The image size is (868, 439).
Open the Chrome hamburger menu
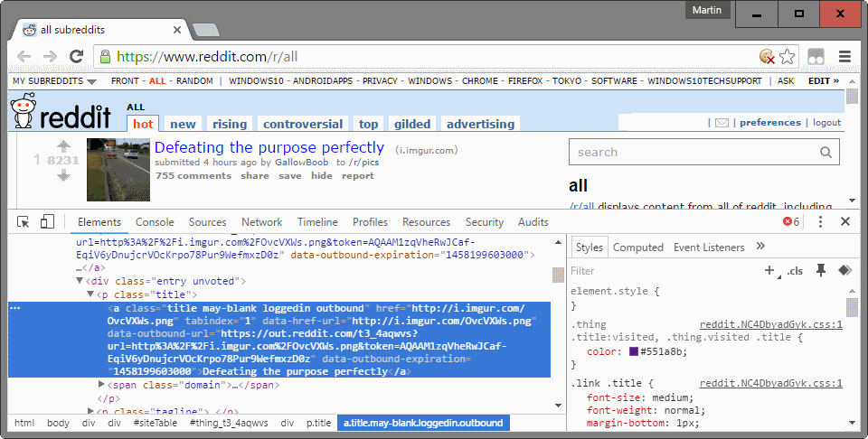(844, 57)
